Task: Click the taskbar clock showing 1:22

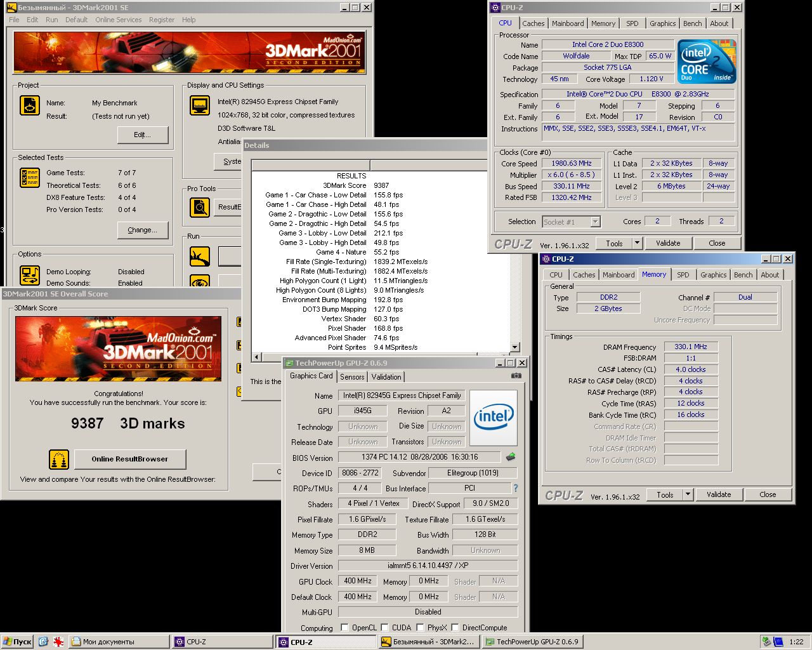Action: 796,642
